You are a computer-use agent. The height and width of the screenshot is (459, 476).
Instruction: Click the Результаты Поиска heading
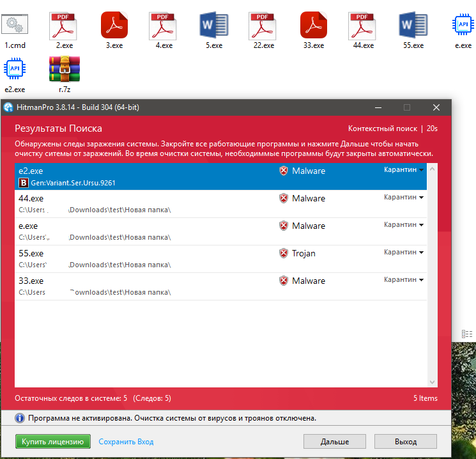pos(58,128)
